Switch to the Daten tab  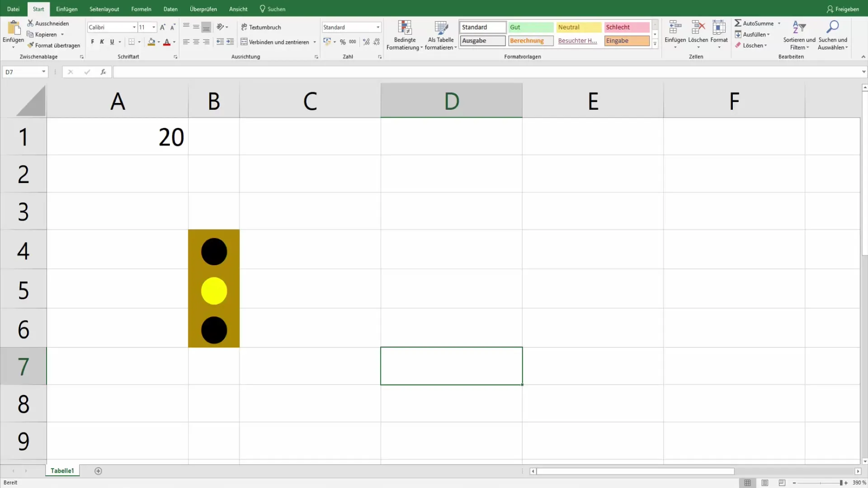point(170,9)
